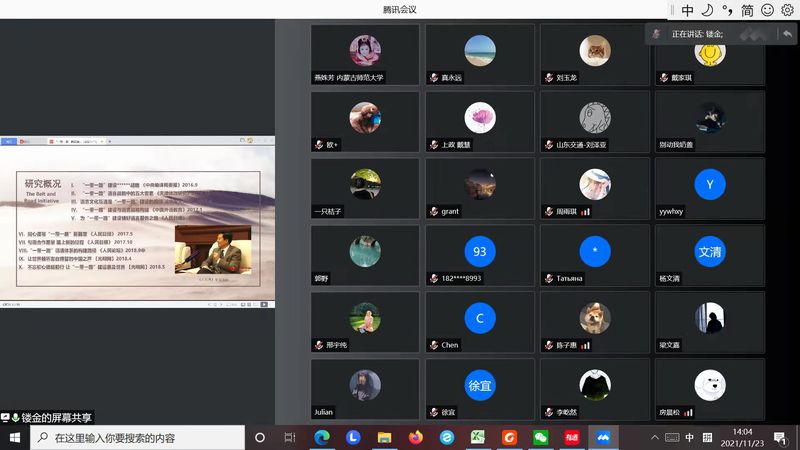800x450 pixels.
Task: Toggle the moon half-width/full-width IME mode
Action: coord(707,10)
